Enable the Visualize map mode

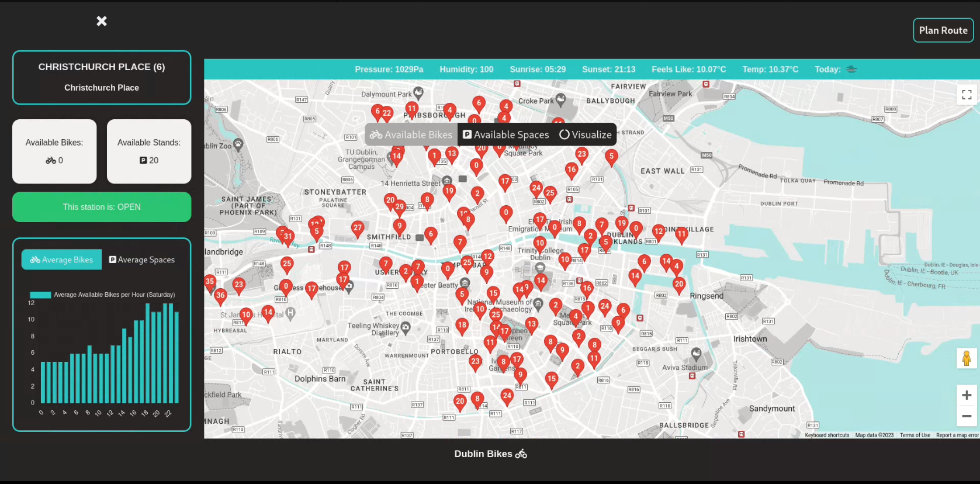[x=586, y=134]
